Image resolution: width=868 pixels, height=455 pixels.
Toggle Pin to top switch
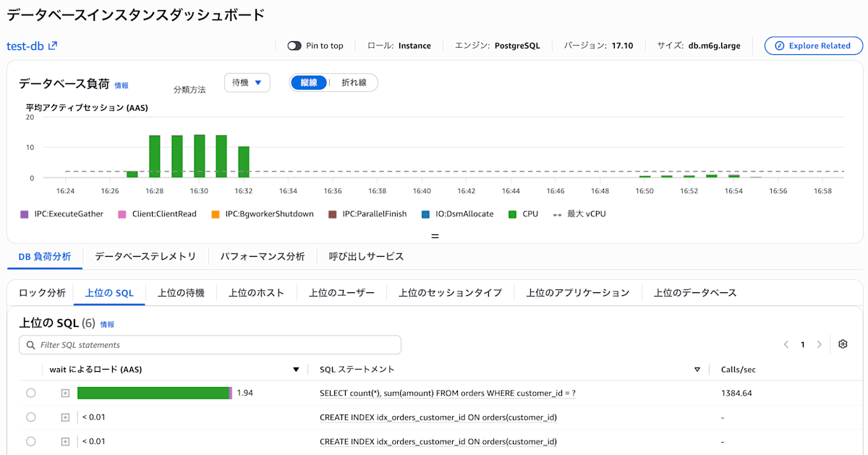294,46
